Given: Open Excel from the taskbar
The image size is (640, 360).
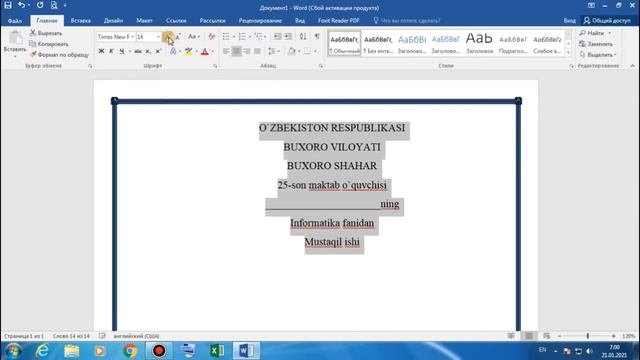Looking at the screenshot, I should [217, 351].
